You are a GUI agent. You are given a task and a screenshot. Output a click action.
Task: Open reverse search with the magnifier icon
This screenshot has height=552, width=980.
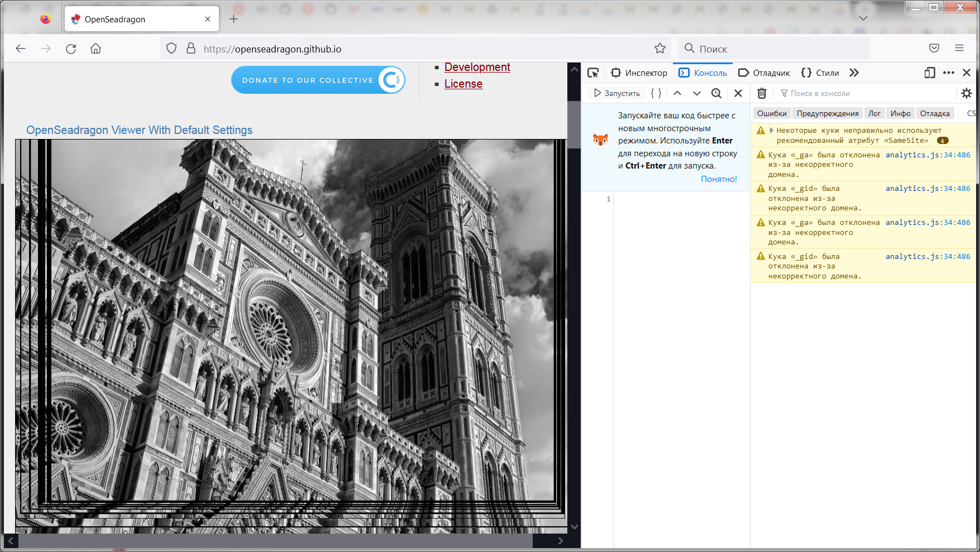(716, 93)
